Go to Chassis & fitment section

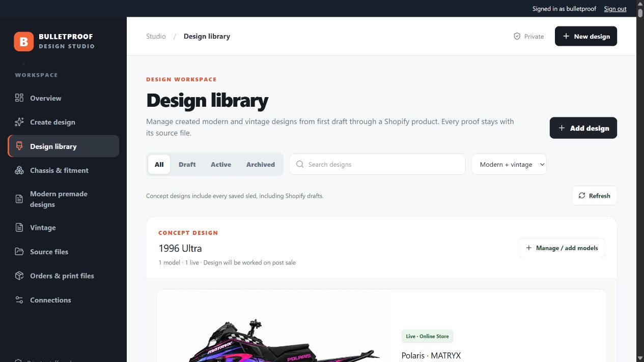pyautogui.click(x=64, y=170)
